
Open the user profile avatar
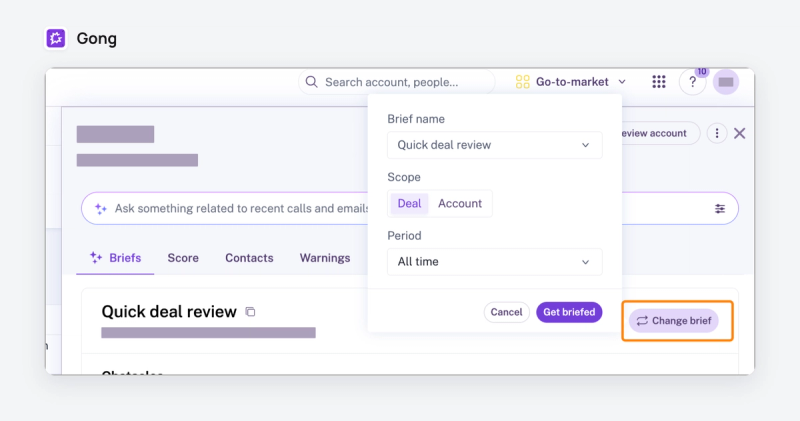[x=726, y=82]
